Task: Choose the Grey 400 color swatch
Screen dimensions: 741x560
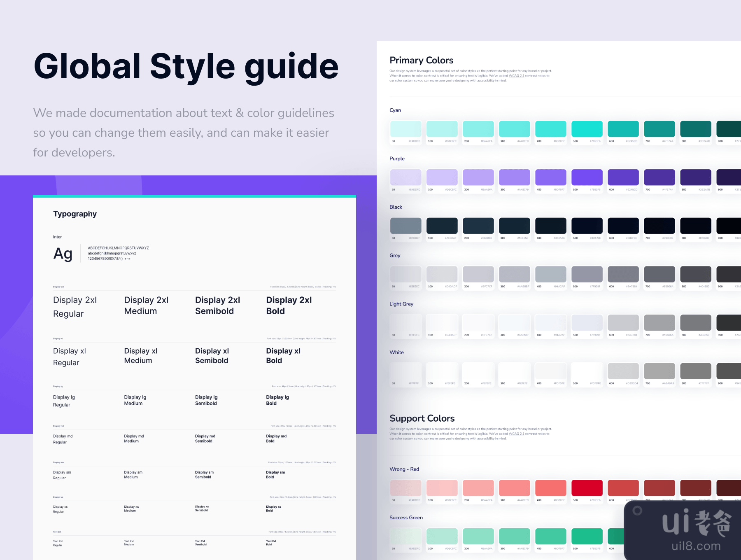Action: pyautogui.click(x=550, y=274)
